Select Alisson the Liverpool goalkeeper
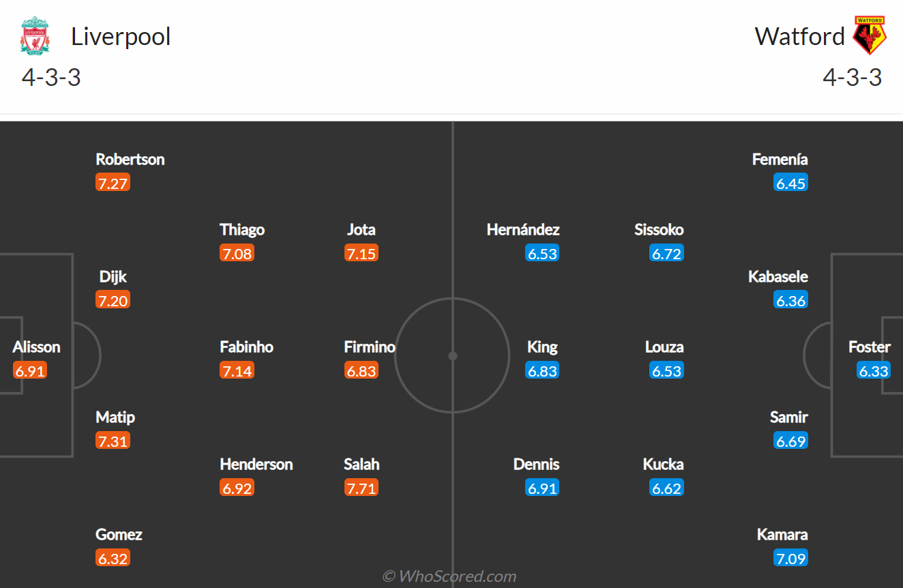Image resolution: width=903 pixels, height=588 pixels. point(36,347)
